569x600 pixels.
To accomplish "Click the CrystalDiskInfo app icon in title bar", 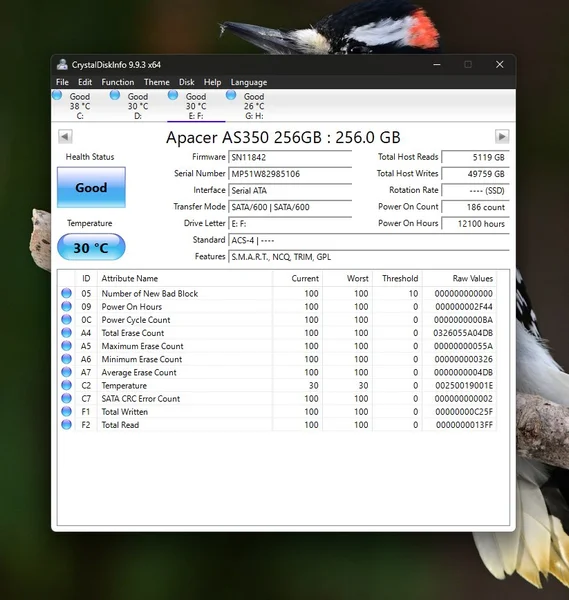I will 62,65.
